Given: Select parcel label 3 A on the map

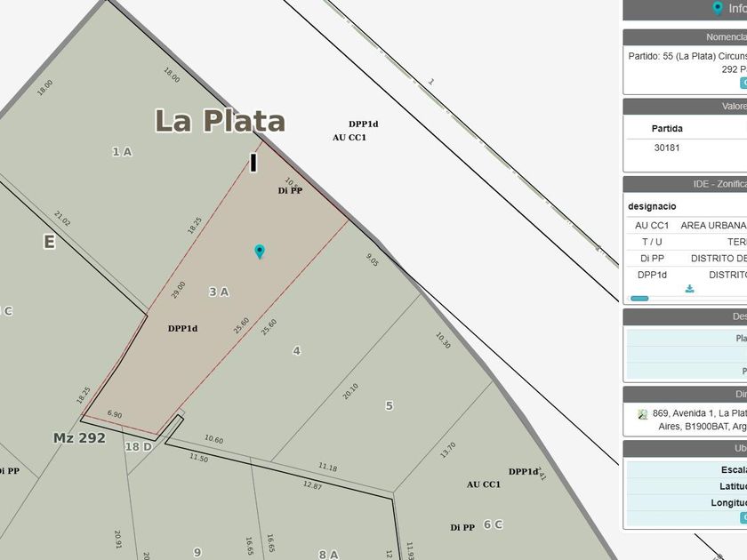Looking at the screenshot, I should (219, 292).
